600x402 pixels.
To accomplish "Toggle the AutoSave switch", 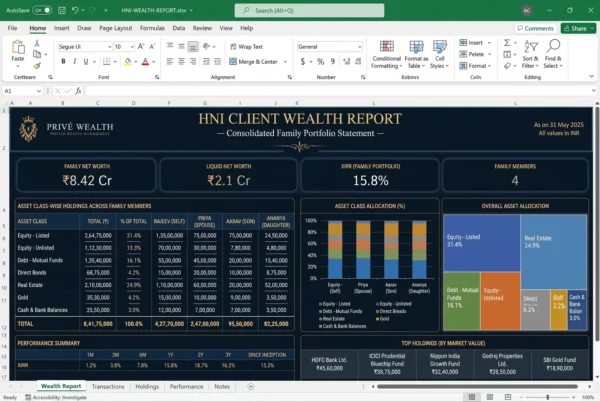I will click(42, 10).
